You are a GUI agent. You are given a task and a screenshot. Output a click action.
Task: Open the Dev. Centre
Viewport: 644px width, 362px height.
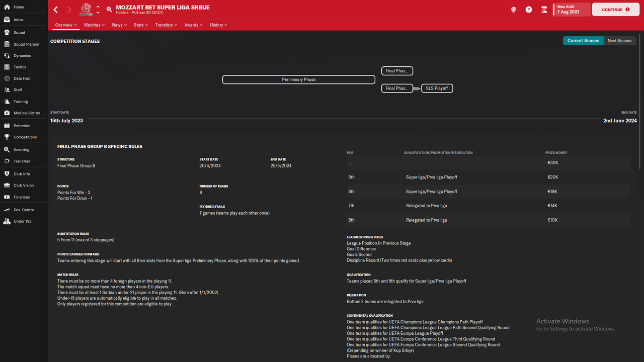24,210
